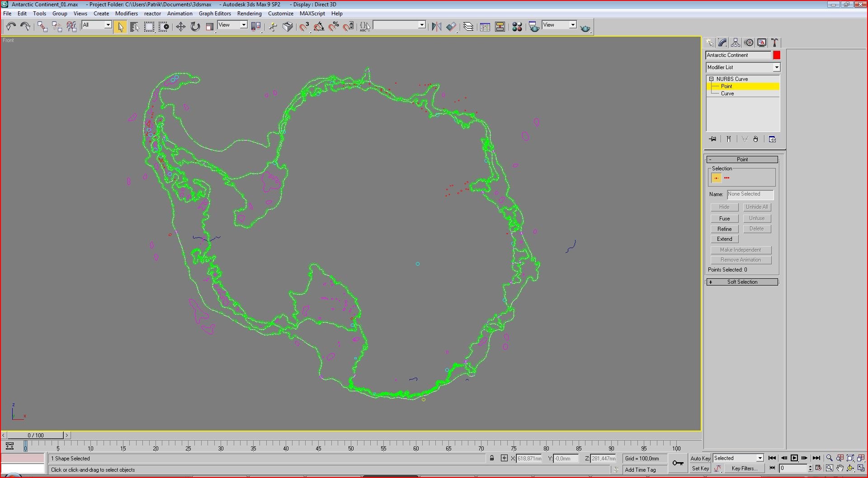Expand the Soft Selection rollout

click(x=742, y=282)
